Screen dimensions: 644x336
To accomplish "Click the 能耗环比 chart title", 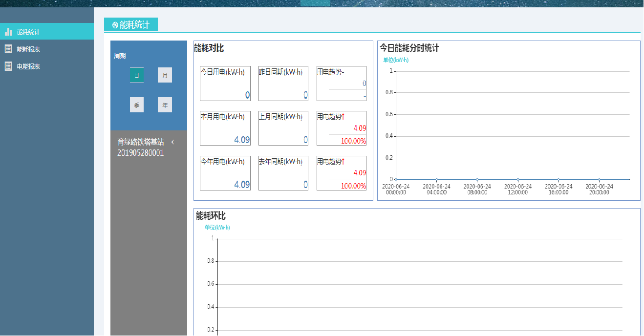I will [x=211, y=216].
